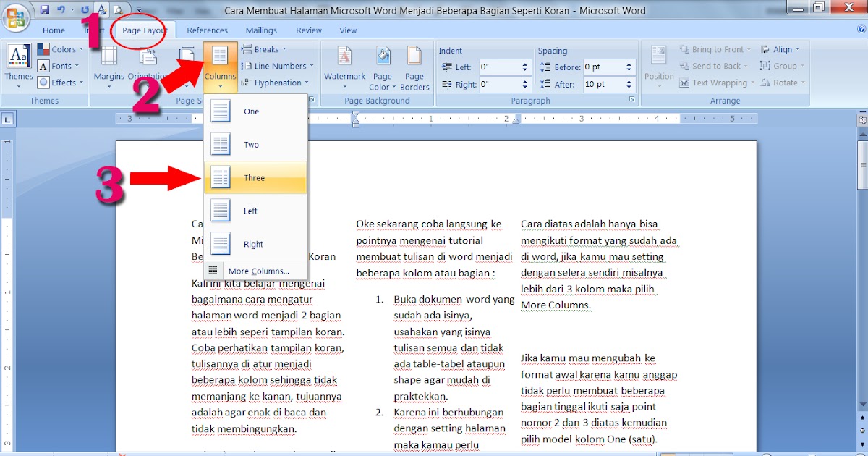Expand the Theme Effects dropdown
Screen dimensions: 868x456
(60, 83)
